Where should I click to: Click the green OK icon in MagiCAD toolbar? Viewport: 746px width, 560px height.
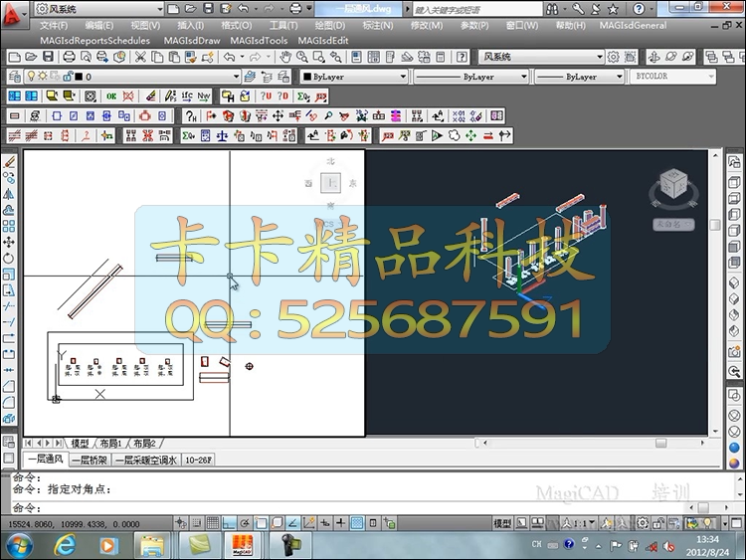[111, 96]
